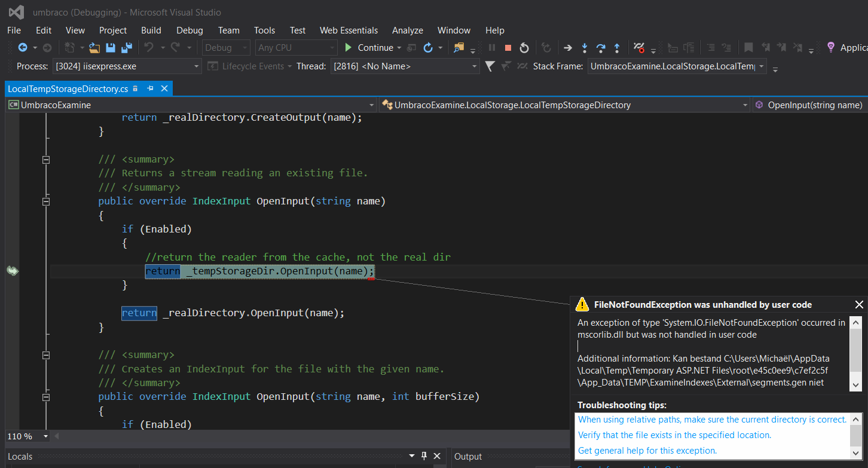Save the current file with disk icon

click(x=111, y=47)
